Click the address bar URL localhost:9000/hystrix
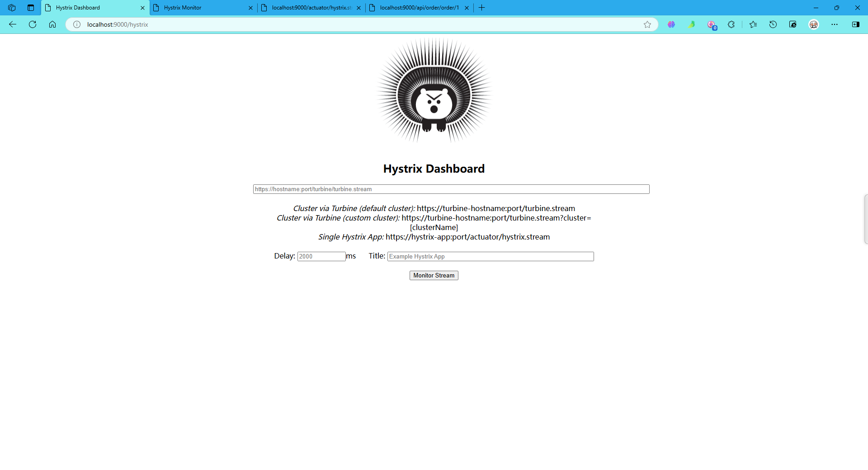Viewport: 868px width, 470px height. tap(118, 24)
